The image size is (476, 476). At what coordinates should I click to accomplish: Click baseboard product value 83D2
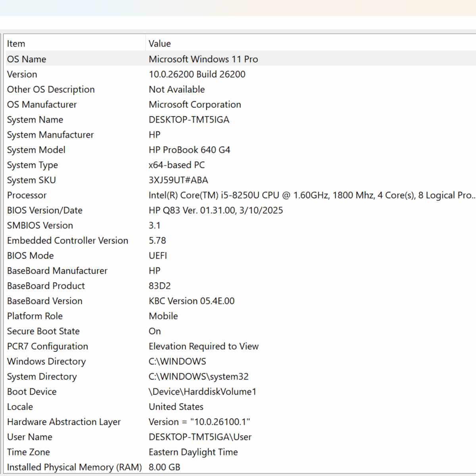(x=160, y=285)
